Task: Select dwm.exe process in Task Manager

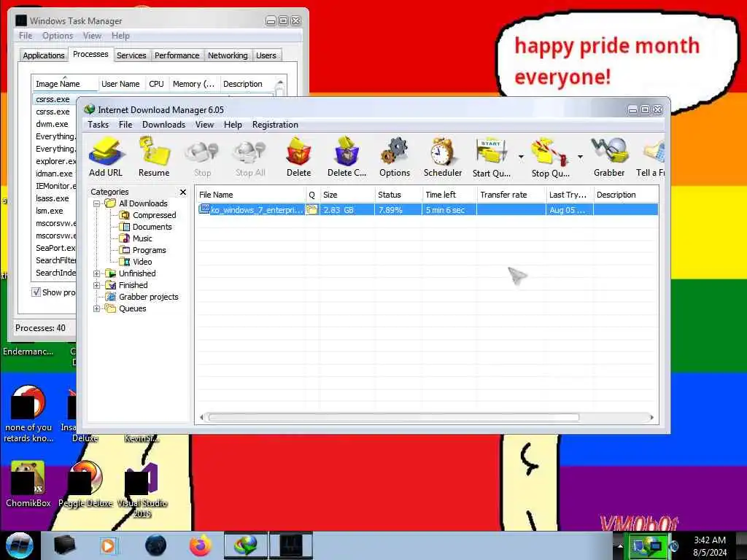Action: point(52,124)
